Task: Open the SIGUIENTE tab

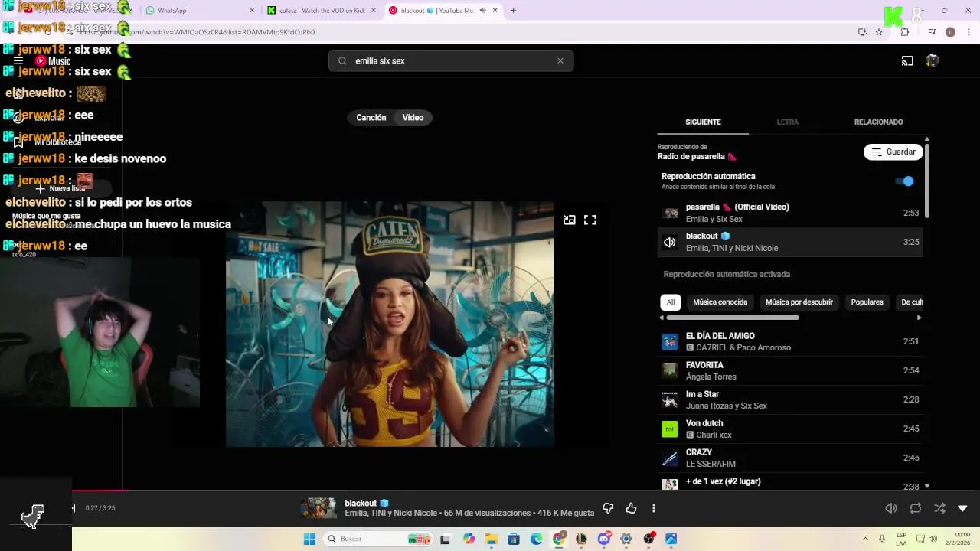Action: [703, 122]
